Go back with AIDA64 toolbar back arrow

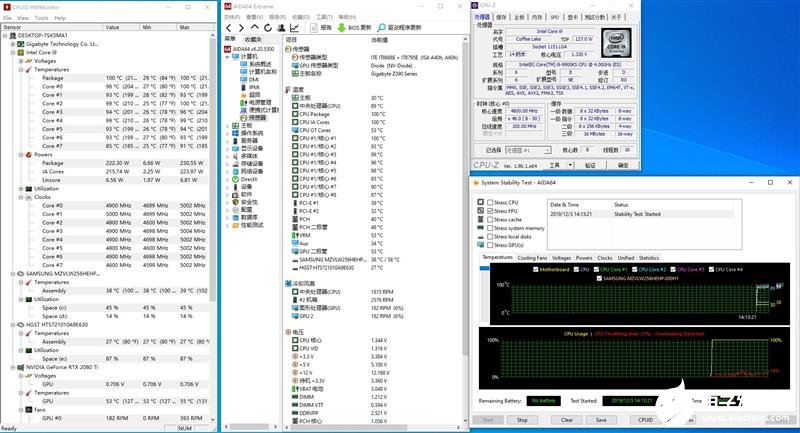229,28
